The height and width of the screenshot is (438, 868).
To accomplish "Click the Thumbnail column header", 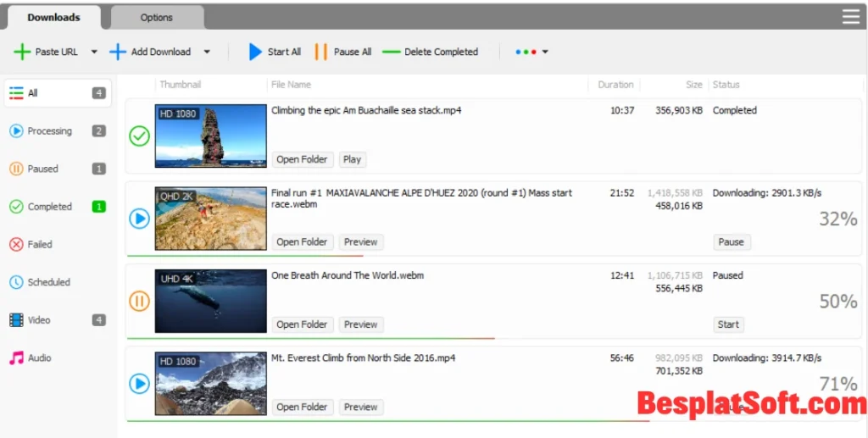I will click(x=181, y=85).
